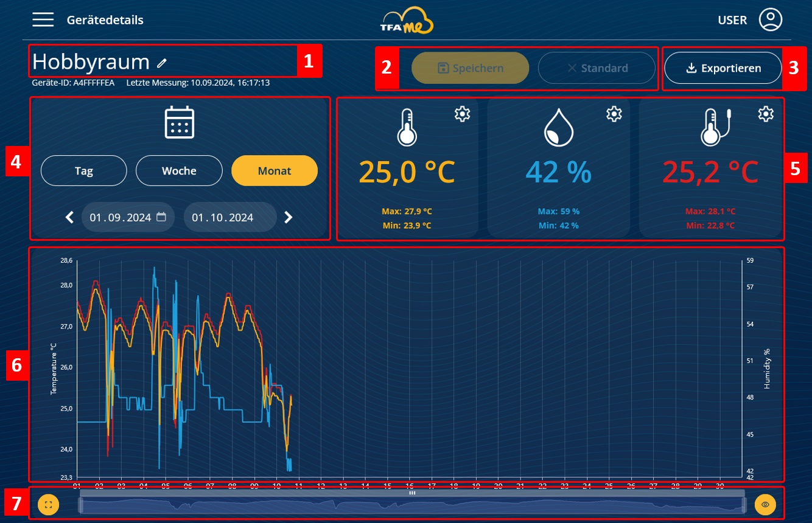Go to next period with right chevron
This screenshot has height=523, width=812.
point(289,217)
